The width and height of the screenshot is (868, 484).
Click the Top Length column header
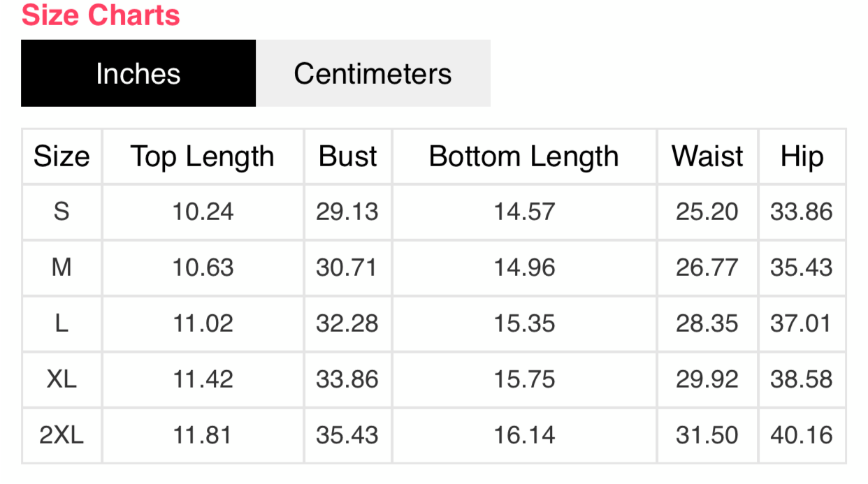click(203, 156)
